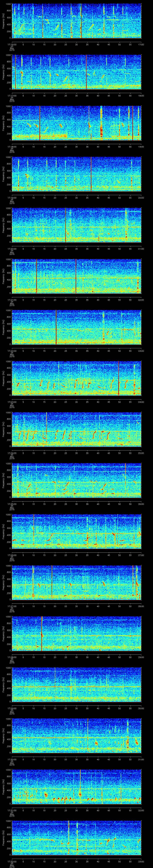Focus the spectrogram panel starting at 17:31:00

pyautogui.click(x=76, y=787)
